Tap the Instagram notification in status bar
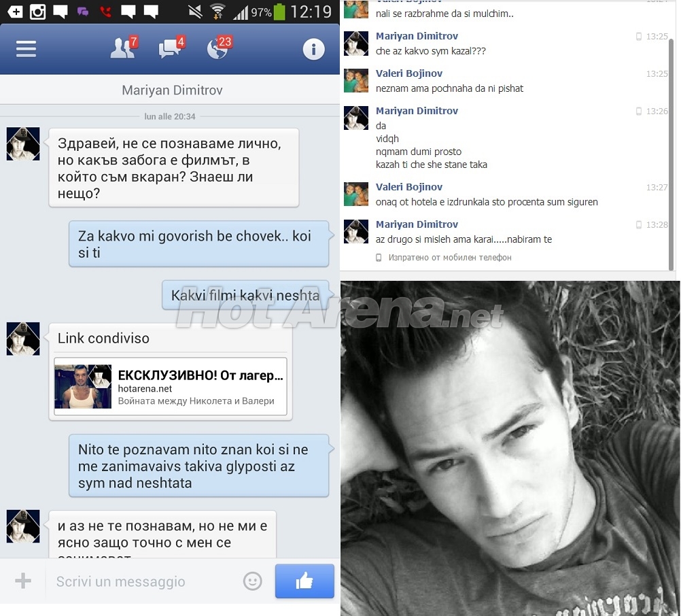The width and height of the screenshot is (681, 616). [38, 12]
